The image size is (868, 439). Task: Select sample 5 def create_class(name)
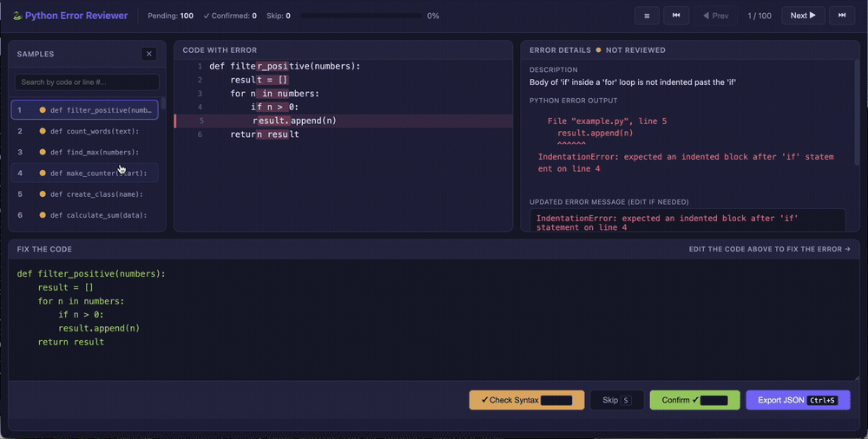click(x=85, y=194)
